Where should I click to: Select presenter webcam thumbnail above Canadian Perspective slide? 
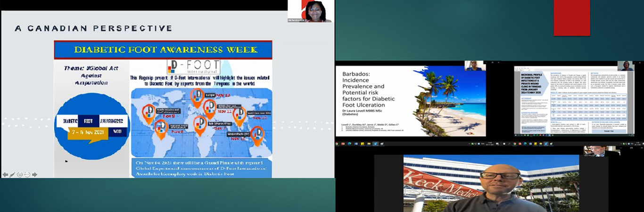pos(310,11)
